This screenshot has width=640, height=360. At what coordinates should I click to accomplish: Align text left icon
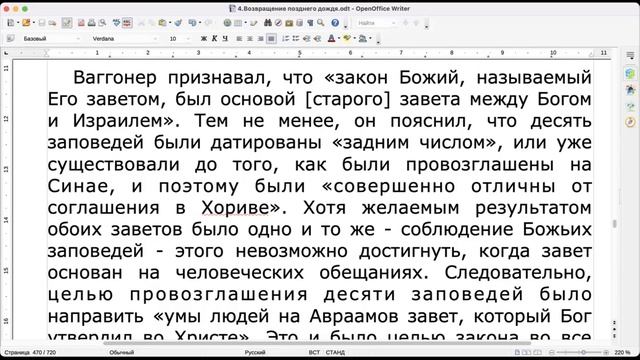(x=239, y=38)
